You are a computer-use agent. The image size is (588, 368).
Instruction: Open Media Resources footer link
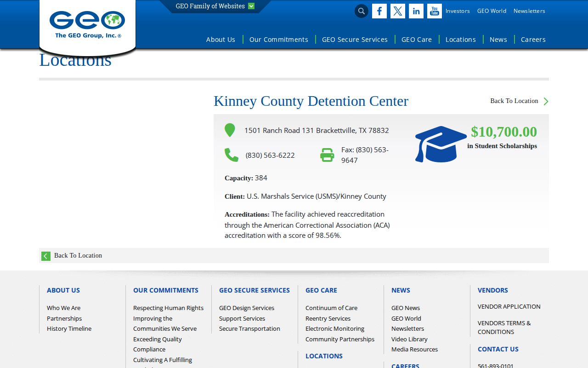pos(414,350)
